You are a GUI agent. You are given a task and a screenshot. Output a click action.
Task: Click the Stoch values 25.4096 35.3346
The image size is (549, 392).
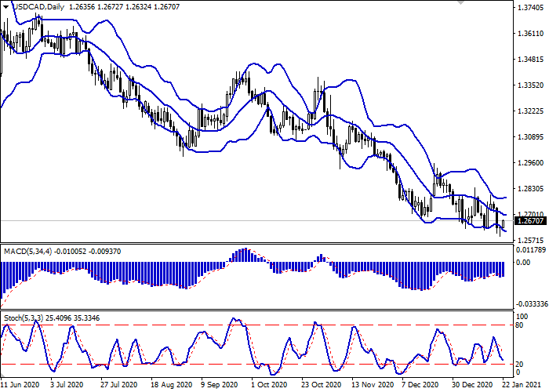72,318
